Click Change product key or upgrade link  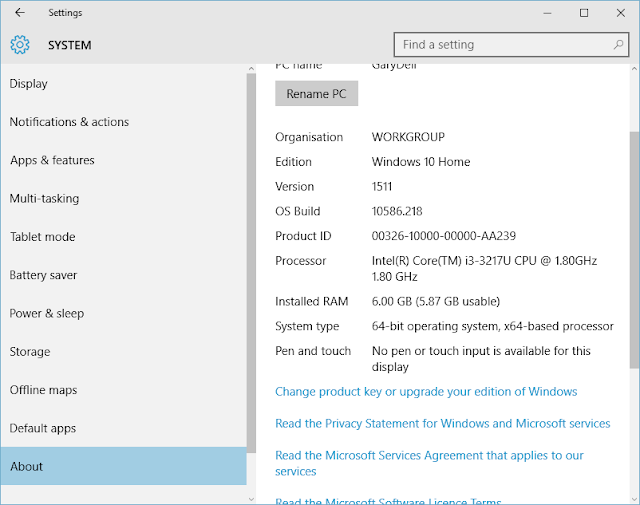click(x=426, y=392)
